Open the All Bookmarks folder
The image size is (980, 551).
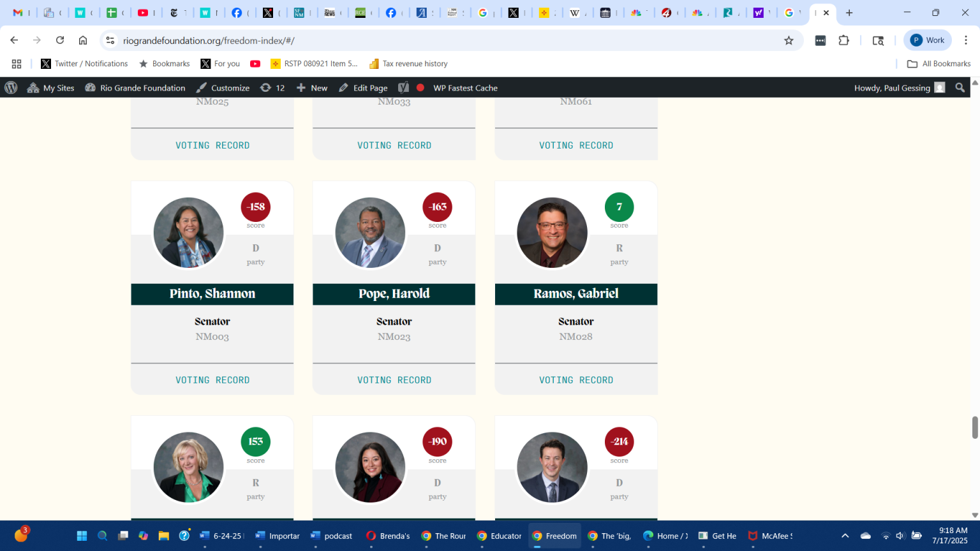click(x=939, y=64)
